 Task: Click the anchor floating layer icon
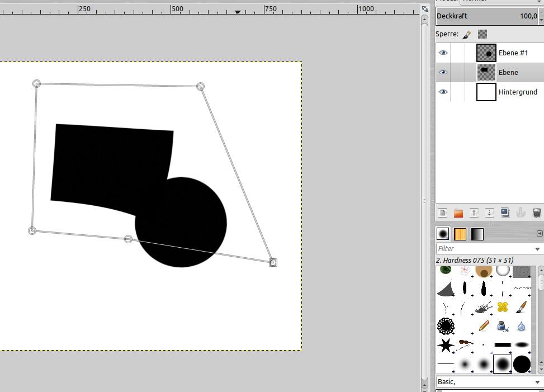[521, 212]
